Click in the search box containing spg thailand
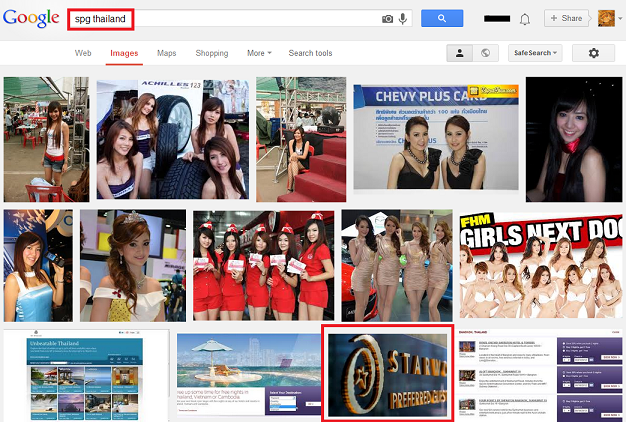Screen dimensions: 626x422 [x=240, y=19]
